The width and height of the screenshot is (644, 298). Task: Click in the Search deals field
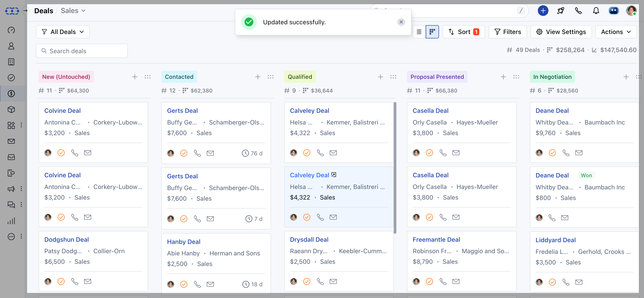(82, 51)
